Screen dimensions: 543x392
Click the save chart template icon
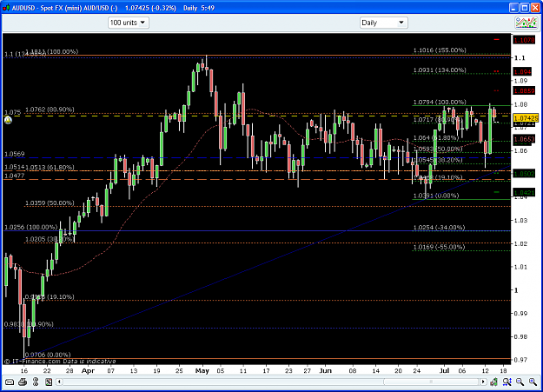(49, 382)
